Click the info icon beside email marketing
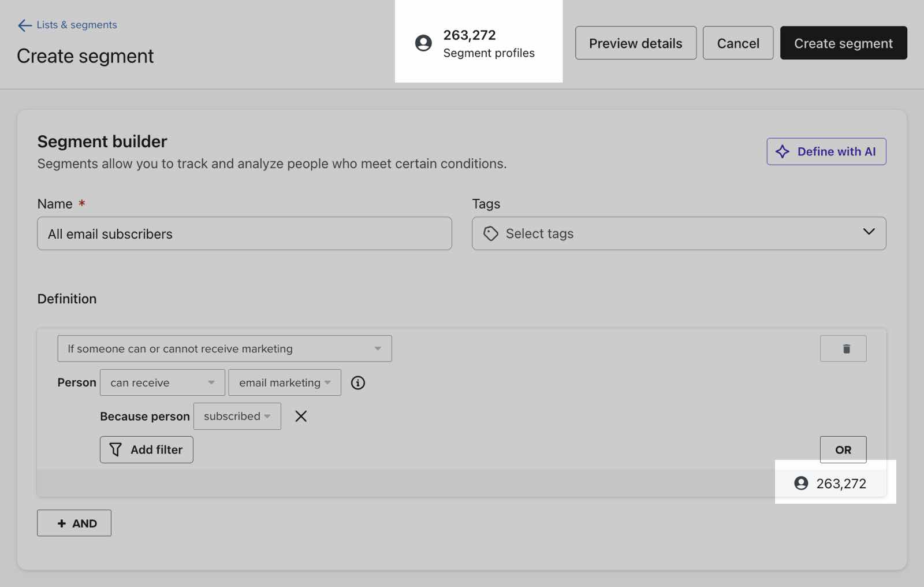924x587 pixels. click(x=357, y=382)
